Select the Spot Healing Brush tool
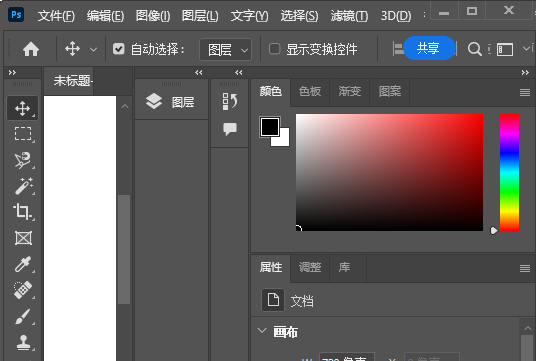536x361 pixels. [x=23, y=290]
